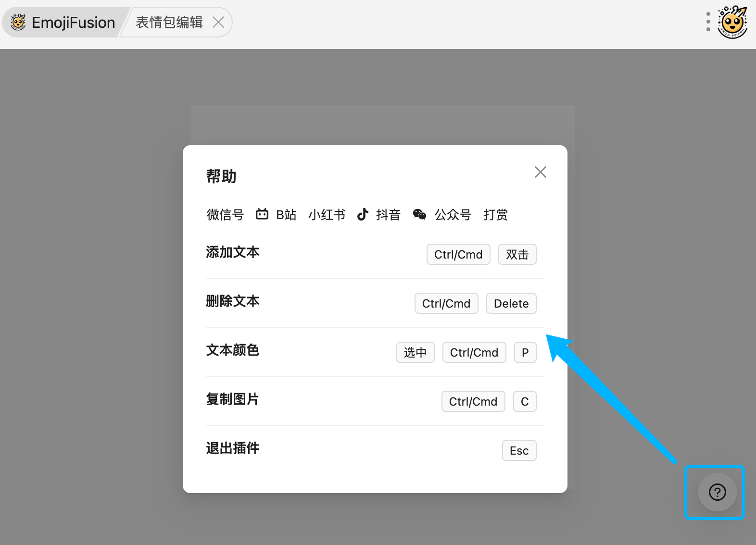Switch to the EmojiFusion tab
The height and width of the screenshot is (545, 756).
tap(63, 22)
